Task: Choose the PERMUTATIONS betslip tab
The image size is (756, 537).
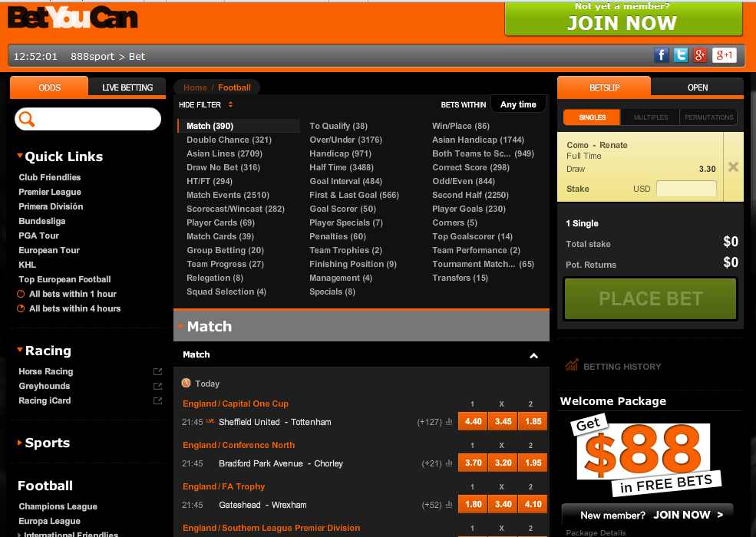Action: [x=708, y=117]
